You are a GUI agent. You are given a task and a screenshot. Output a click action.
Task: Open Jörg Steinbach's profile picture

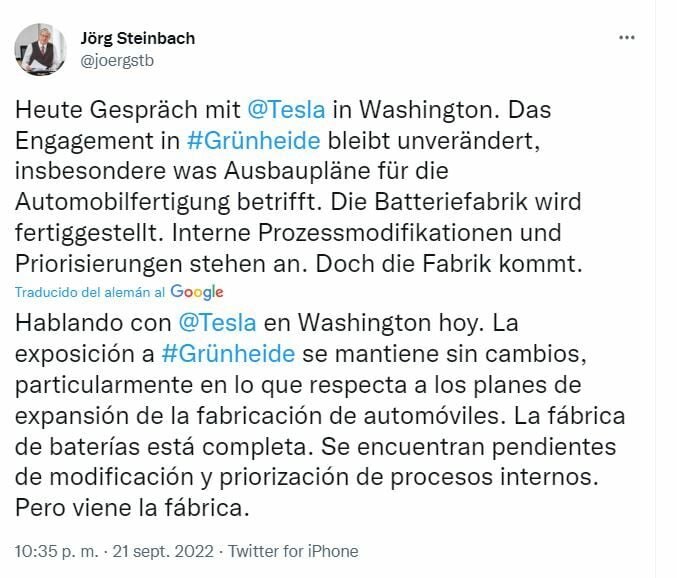41,50
